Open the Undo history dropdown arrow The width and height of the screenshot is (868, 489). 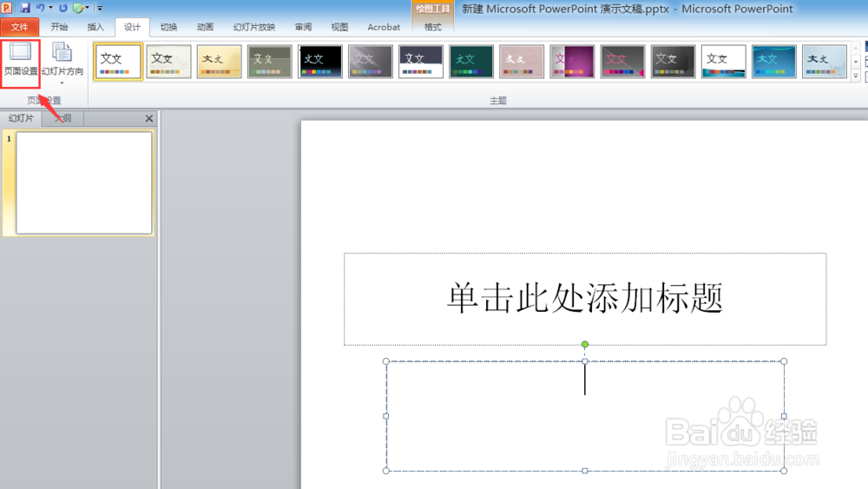[50, 8]
